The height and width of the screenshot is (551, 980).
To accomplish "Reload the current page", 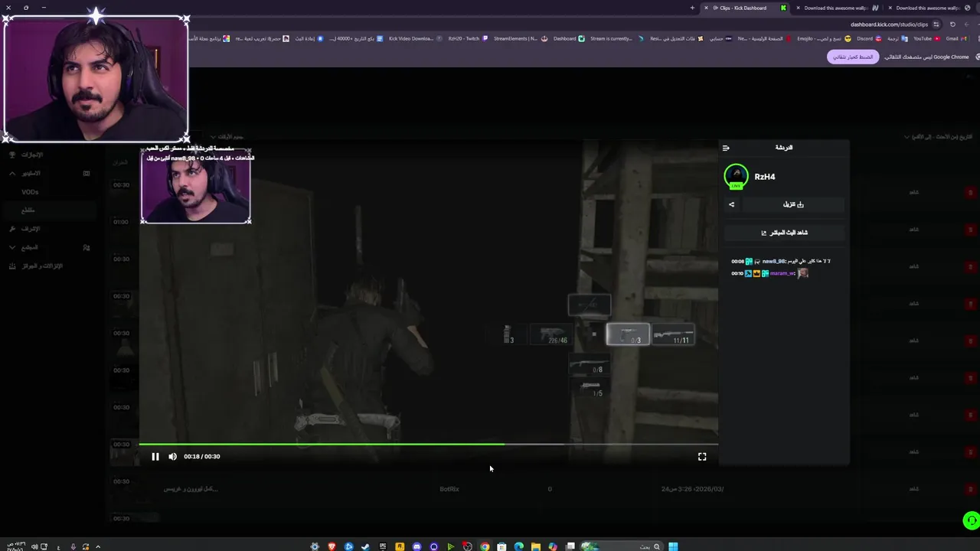I will click(952, 24).
